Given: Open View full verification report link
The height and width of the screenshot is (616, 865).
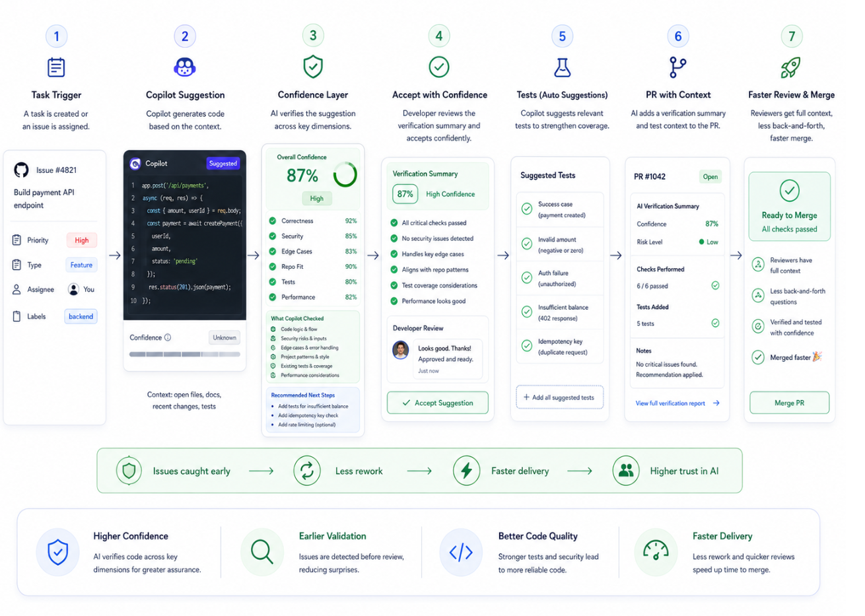Looking at the screenshot, I should (670, 403).
